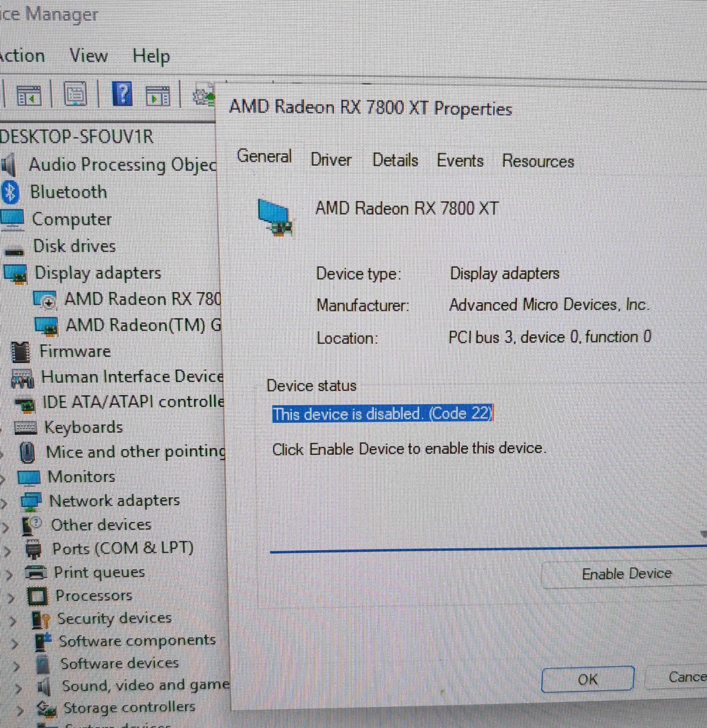The width and height of the screenshot is (707, 728).
Task: Click the Disk drives icon
Action: (x=15, y=252)
